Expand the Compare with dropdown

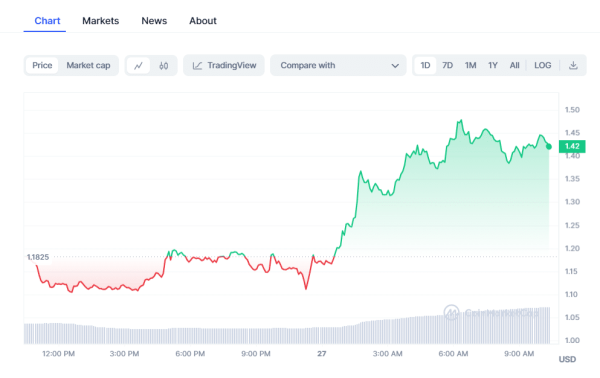(338, 65)
